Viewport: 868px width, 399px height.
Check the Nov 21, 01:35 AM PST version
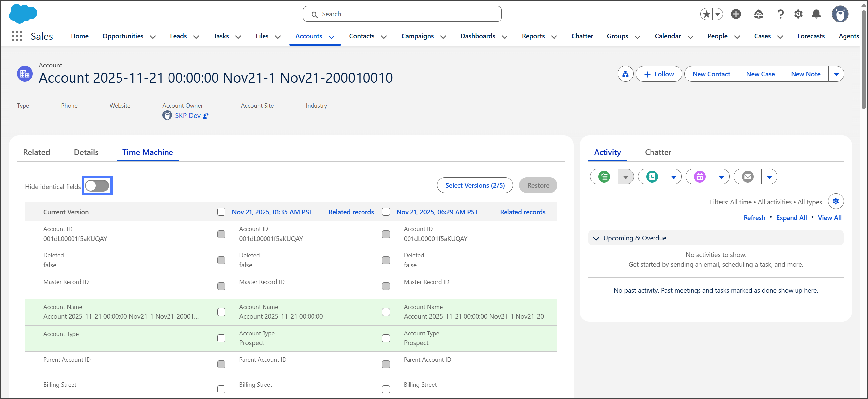221,212
